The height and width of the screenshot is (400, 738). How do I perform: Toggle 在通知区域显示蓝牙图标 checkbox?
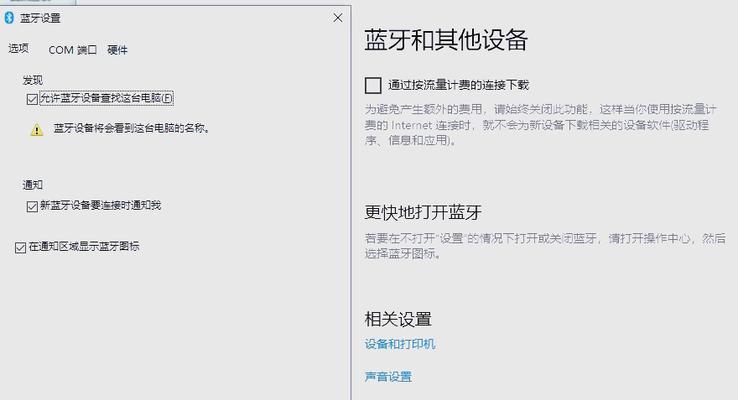(x=20, y=248)
